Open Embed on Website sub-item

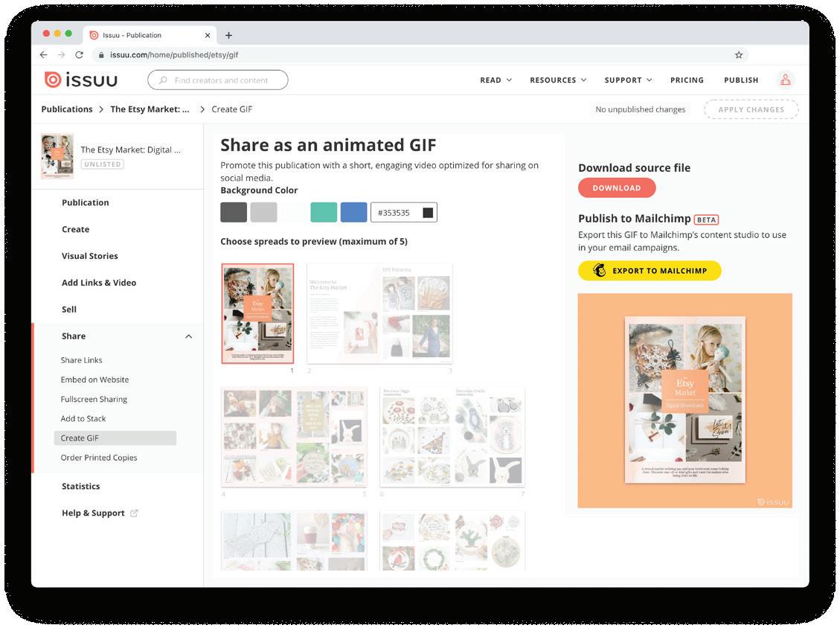tap(94, 379)
